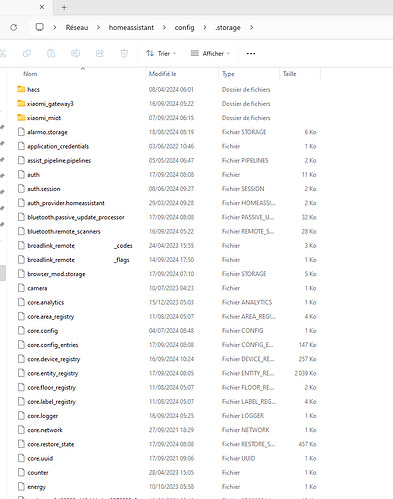Expand chevron after homeassistant breadcrumb
This screenshot has width=393, height=499.
pyautogui.click(x=164, y=27)
